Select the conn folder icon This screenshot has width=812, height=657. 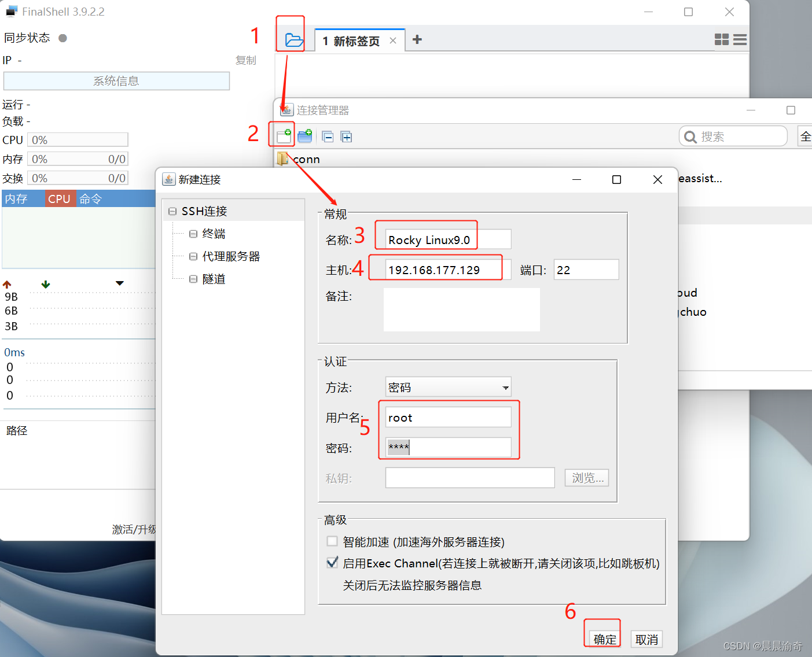(x=282, y=158)
